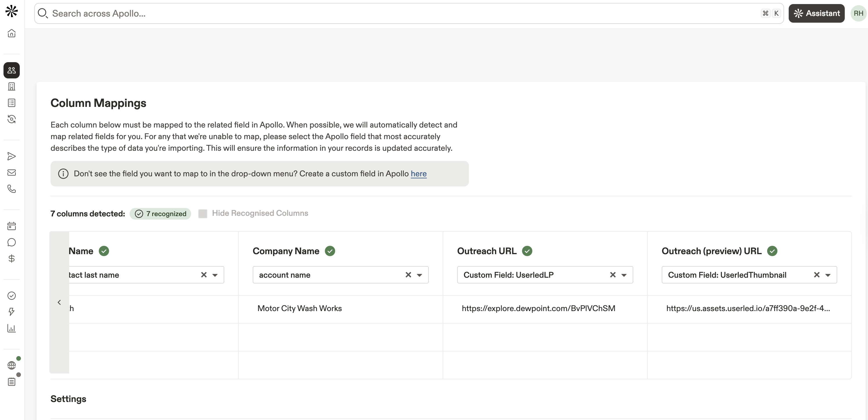
Task: Open the Home icon in sidebar
Action: [11, 33]
